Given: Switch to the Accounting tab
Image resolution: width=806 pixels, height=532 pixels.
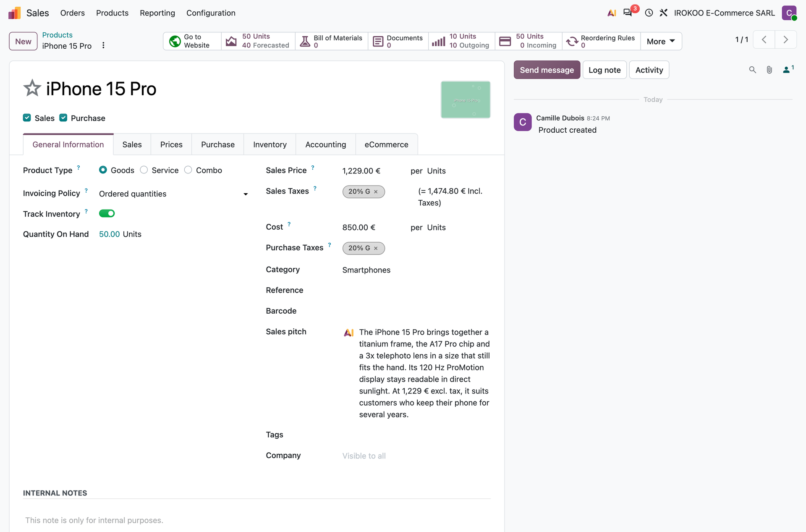Looking at the screenshot, I should point(326,144).
